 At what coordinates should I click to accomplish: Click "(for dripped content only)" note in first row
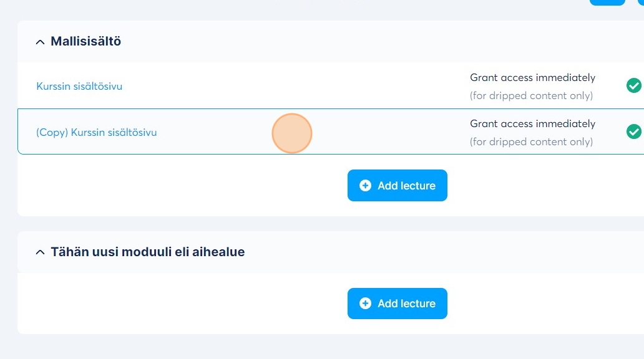tap(531, 95)
